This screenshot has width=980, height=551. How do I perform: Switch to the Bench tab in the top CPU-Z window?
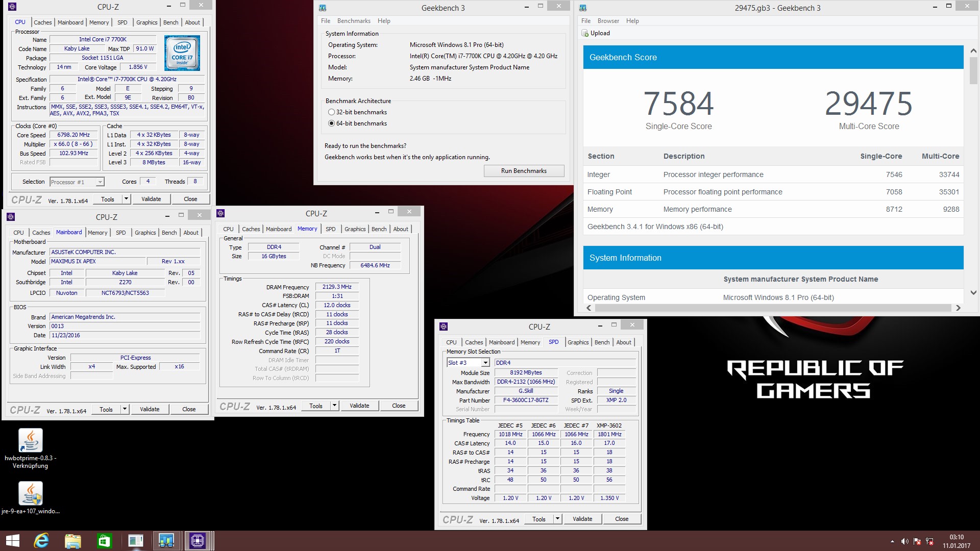click(171, 22)
